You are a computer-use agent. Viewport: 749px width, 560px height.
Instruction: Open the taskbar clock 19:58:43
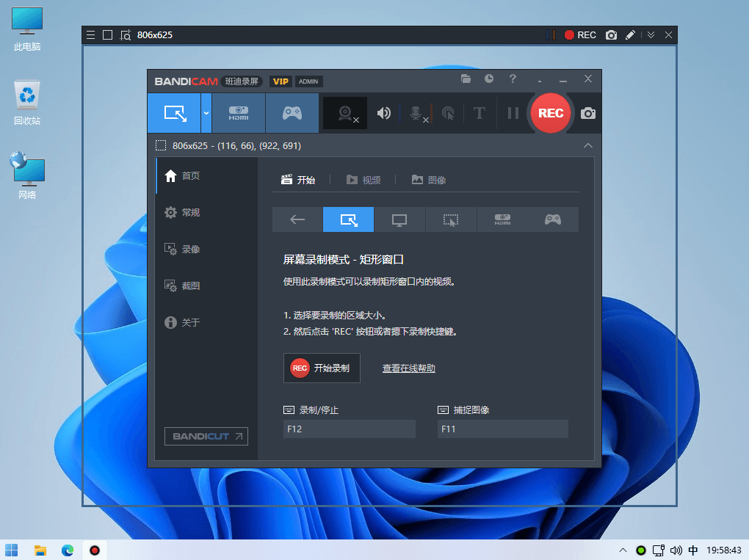(724, 550)
